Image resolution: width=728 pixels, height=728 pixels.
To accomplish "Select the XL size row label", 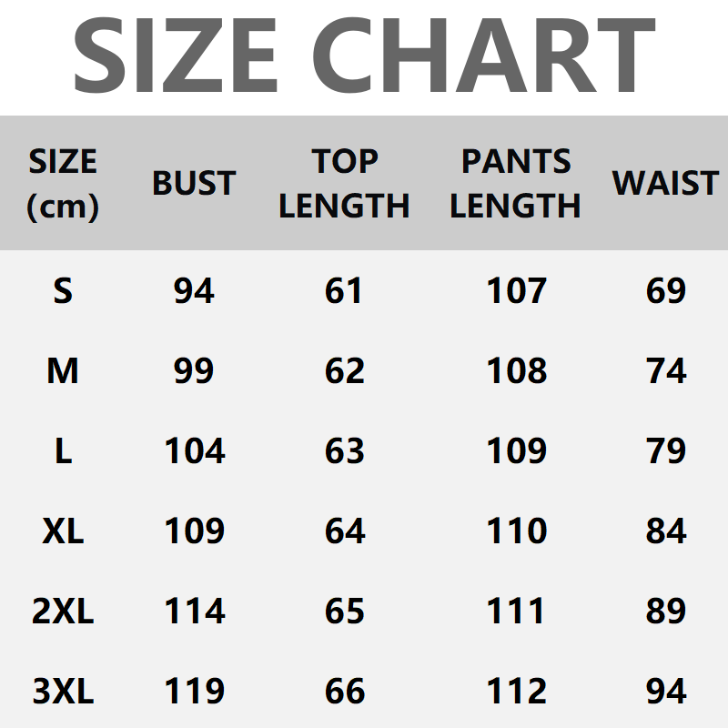I will [x=62, y=531].
